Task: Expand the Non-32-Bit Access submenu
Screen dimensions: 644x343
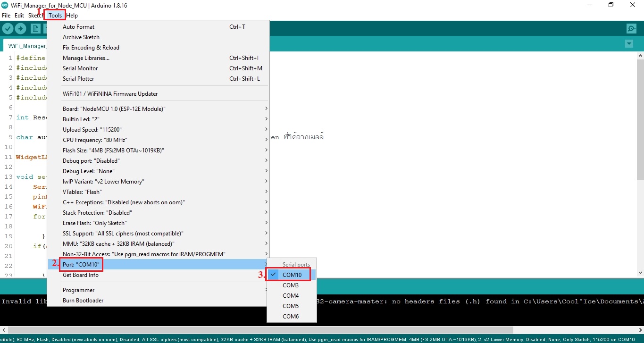Action: (158, 254)
